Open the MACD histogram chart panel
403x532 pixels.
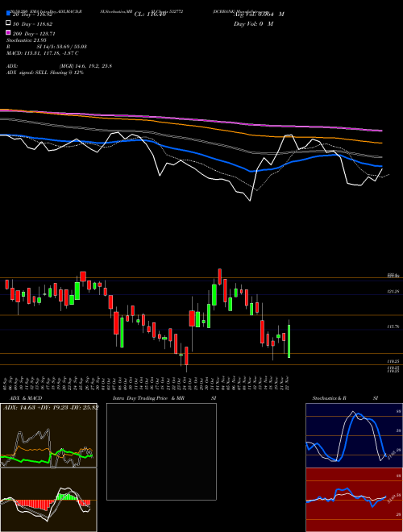pos(48,500)
